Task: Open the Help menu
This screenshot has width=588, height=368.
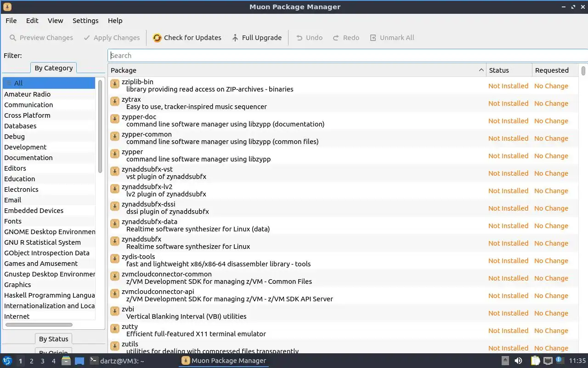Action: click(x=115, y=21)
